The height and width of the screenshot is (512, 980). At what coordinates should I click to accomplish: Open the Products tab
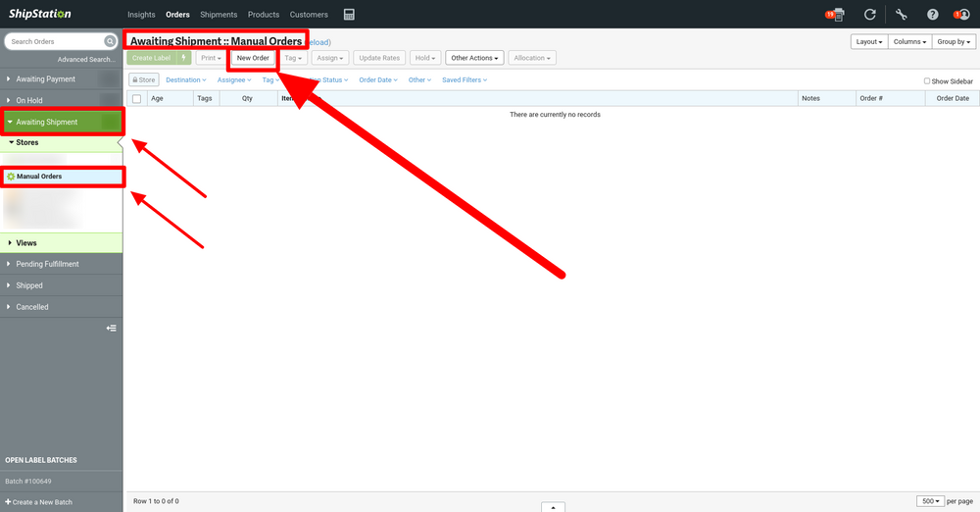[x=263, y=15]
